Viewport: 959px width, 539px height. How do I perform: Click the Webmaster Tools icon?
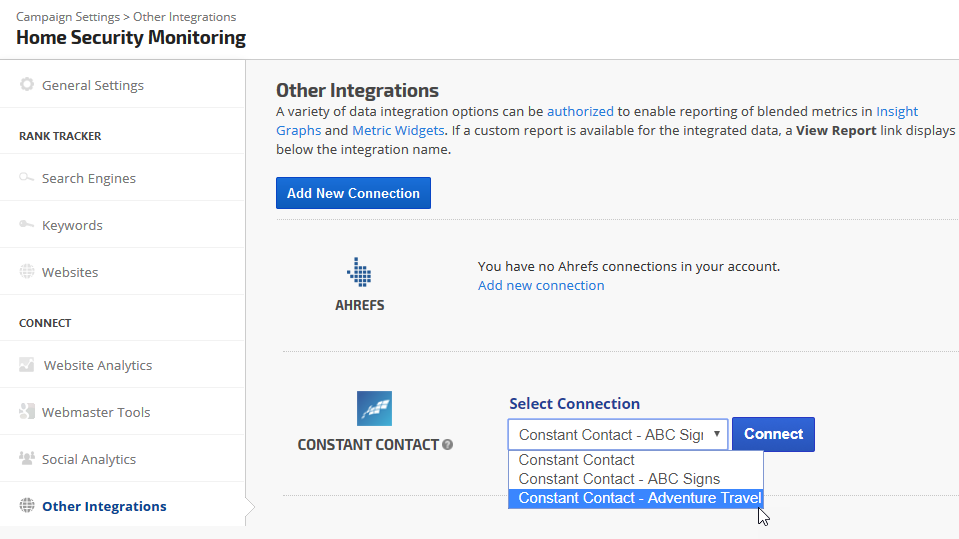click(x=27, y=412)
